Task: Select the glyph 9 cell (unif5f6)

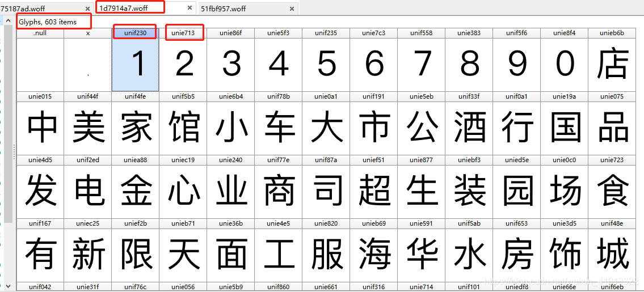Action: point(516,60)
